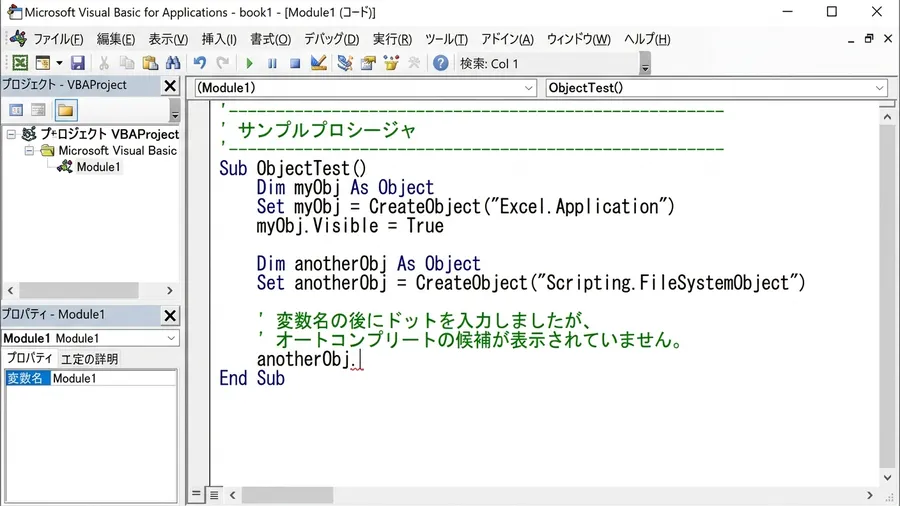Toggle Folders view in Project panel
Screen dimensions: 900x506
[x=65, y=110]
